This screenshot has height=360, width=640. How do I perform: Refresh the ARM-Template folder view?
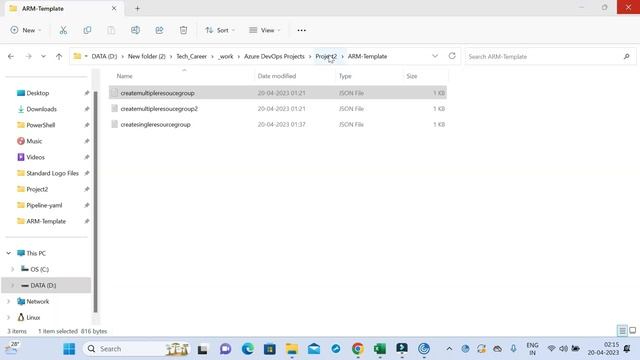[452, 56]
